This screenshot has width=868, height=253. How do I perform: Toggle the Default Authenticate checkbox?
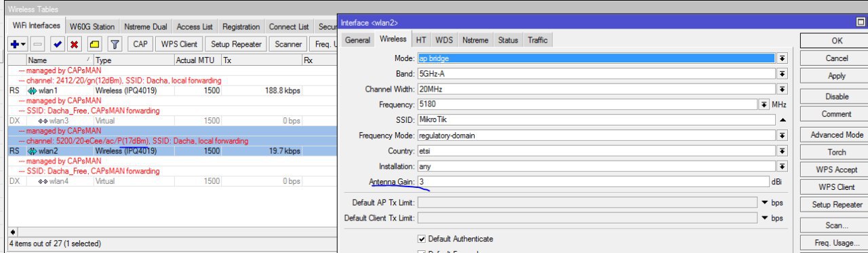422,239
